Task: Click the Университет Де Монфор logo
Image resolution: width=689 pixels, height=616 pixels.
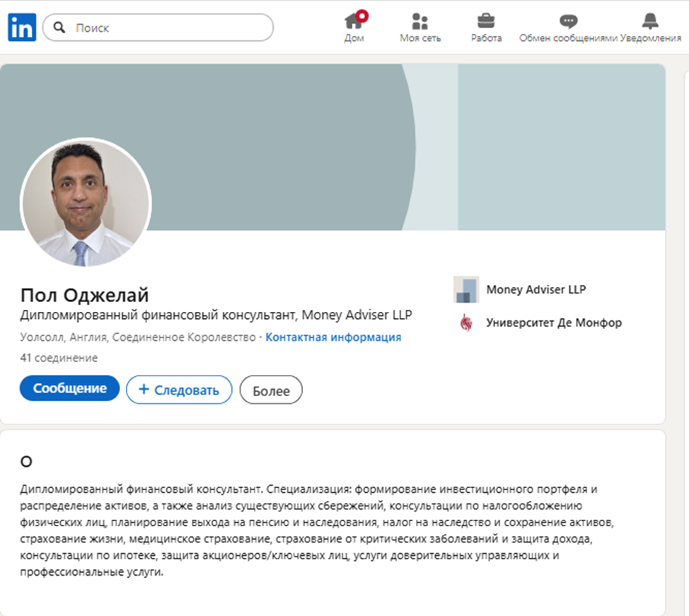Action: [466, 322]
